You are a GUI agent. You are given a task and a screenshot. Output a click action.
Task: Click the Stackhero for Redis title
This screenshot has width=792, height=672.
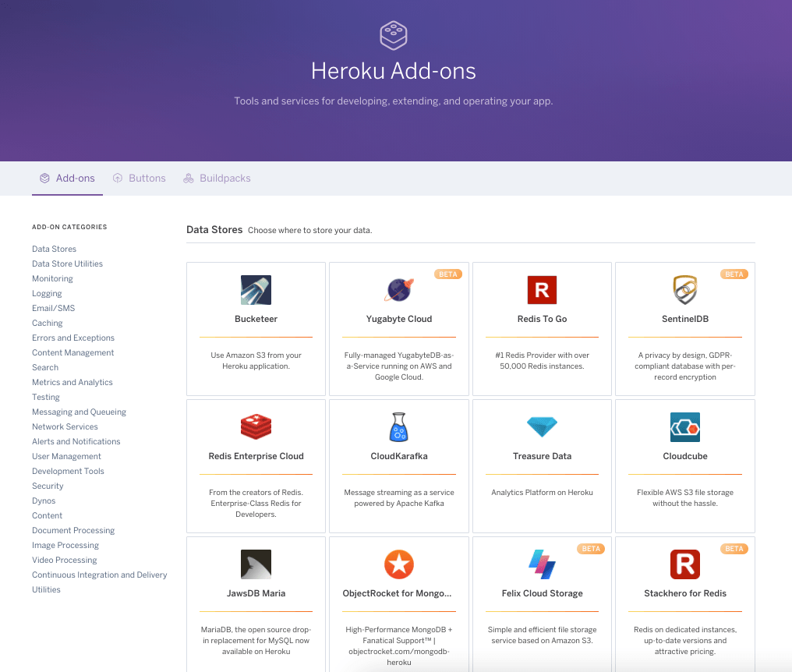(685, 594)
